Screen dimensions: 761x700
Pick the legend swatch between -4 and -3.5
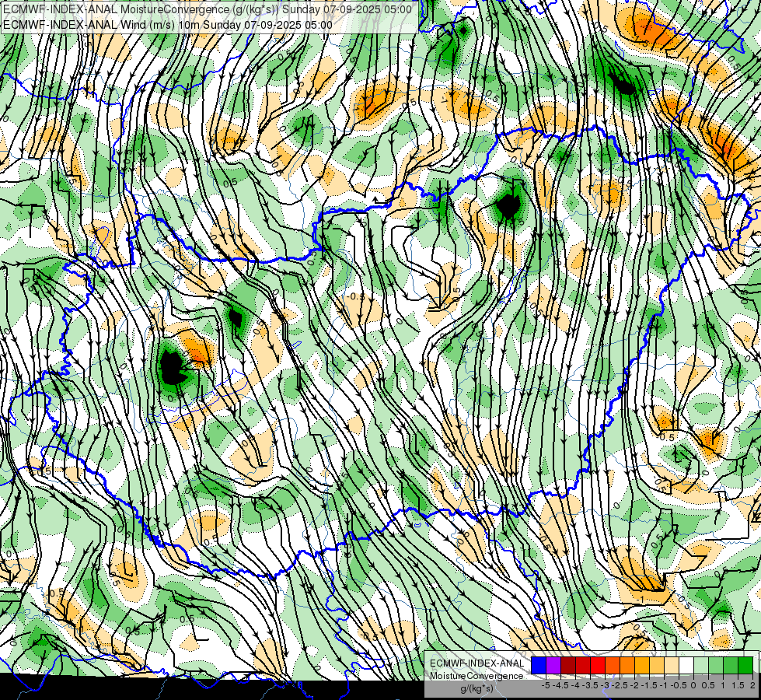583,666
